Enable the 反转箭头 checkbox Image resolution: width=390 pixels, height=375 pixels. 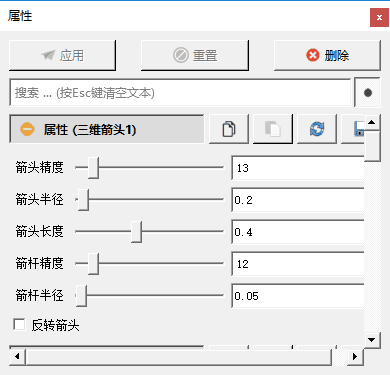pos(19,324)
